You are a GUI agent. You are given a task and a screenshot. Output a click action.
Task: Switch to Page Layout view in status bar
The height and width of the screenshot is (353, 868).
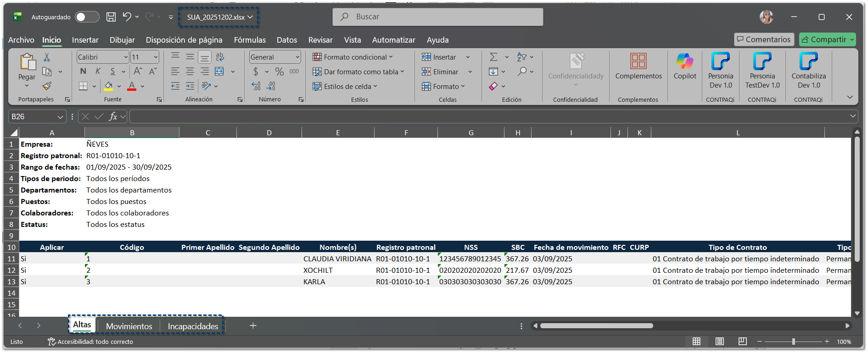[719, 342]
